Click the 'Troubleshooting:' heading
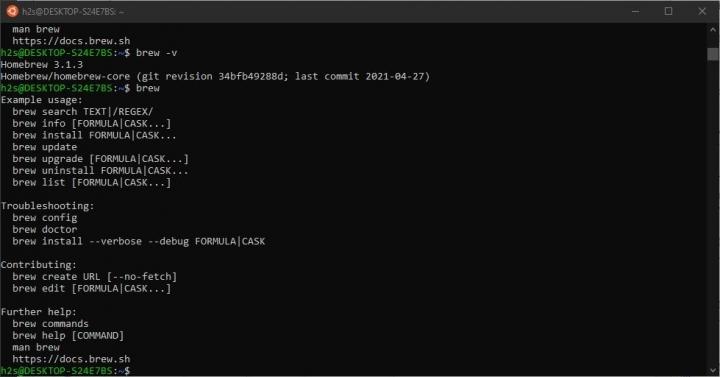Screen dimensions: 720x377 pos(47,206)
